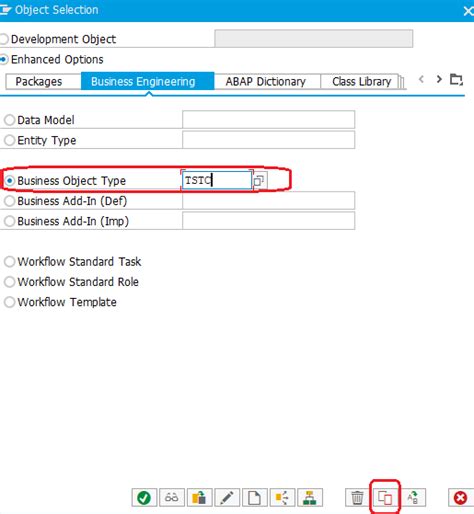
Task: Select the Workflow Template radio button
Action: 9,302
